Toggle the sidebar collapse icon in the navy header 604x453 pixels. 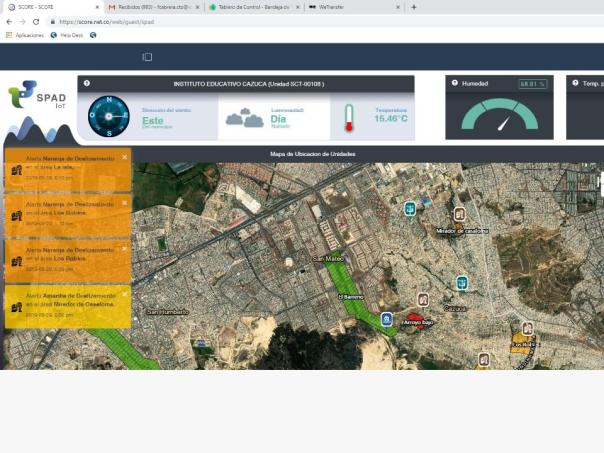click(x=147, y=57)
